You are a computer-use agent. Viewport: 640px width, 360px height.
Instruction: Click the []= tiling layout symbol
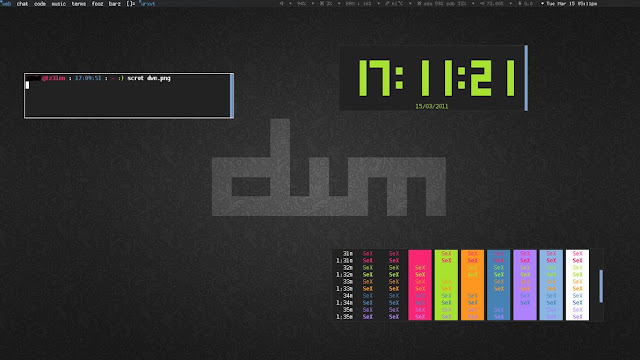(x=131, y=4)
